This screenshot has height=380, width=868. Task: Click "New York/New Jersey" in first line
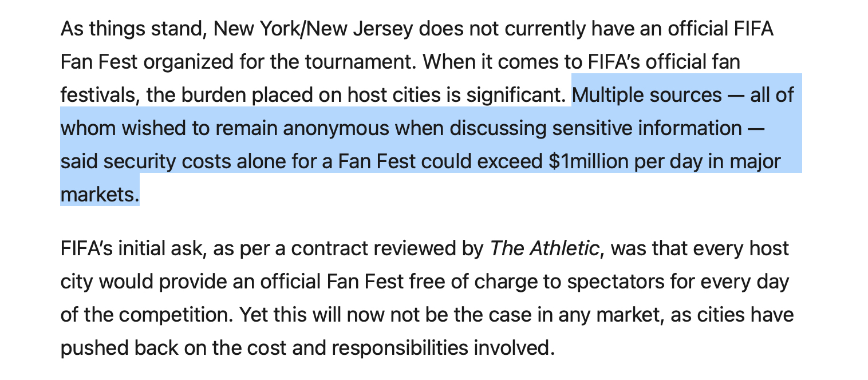click(x=313, y=29)
